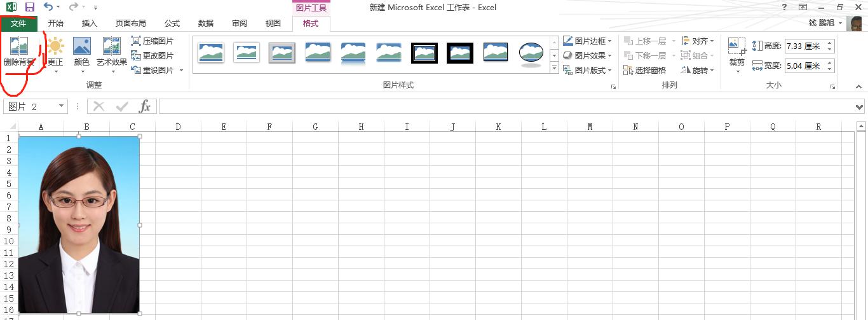The height and width of the screenshot is (320, 868).
Task: Open the Color (颜色) options
Action: (x=82, y=55)
